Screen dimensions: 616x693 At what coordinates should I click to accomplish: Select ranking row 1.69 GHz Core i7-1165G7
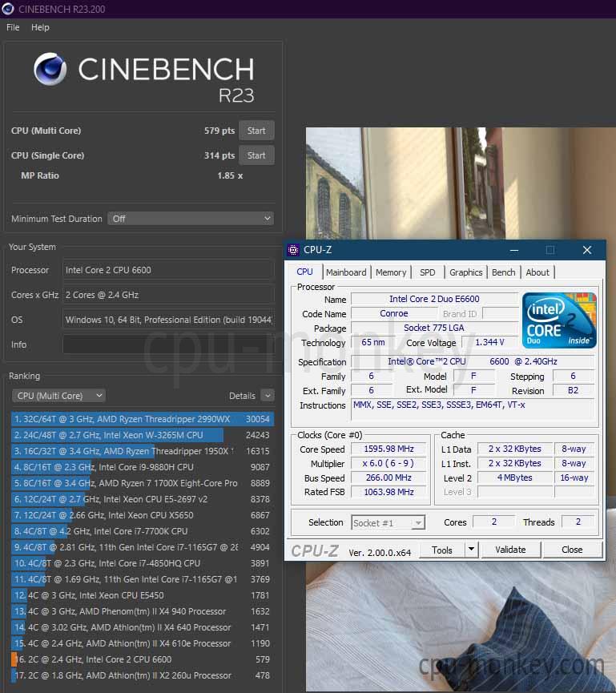[143, 579]
